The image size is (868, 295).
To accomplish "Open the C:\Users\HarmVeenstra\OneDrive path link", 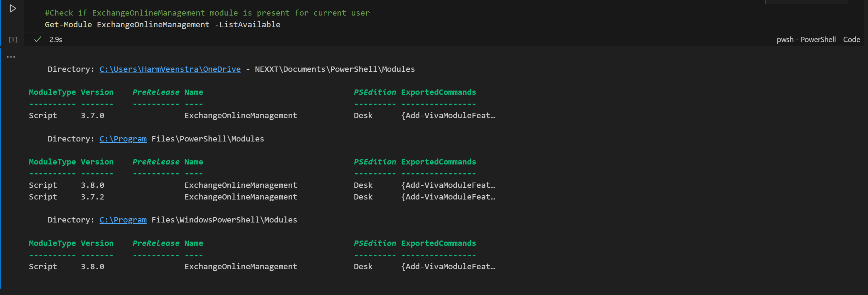I will coord(170,69).
